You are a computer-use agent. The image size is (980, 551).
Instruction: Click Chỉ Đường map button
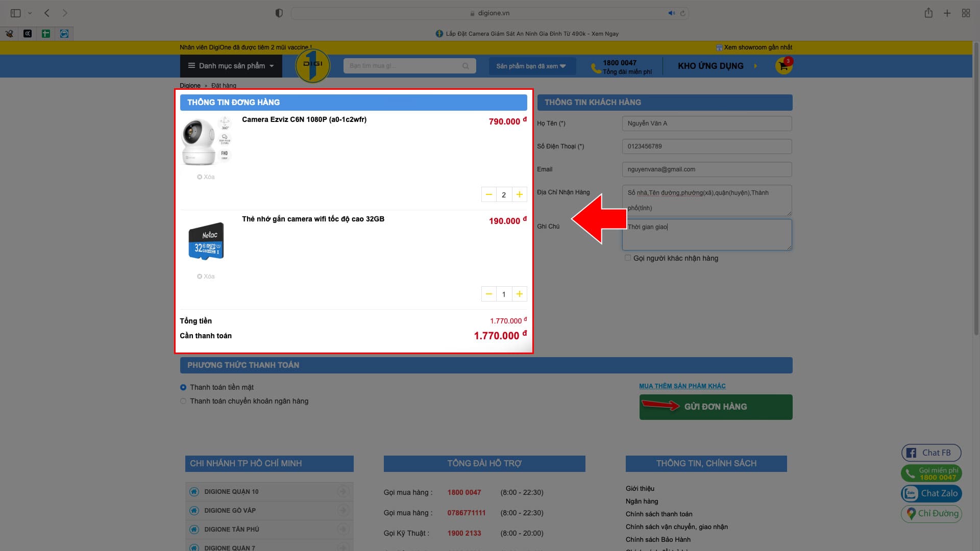click(931, 513)
